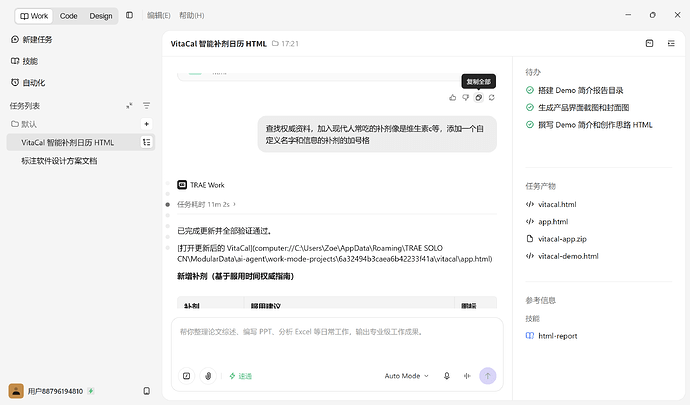690x405 pixels.
Task: Open the 编辑(E) menu
Action: point(158,15)
